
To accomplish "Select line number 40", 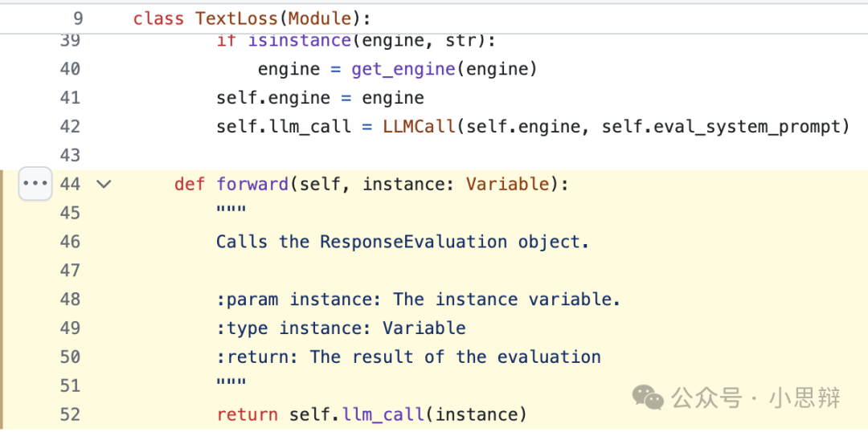I will pyautogui.click(x=70, y=69).
